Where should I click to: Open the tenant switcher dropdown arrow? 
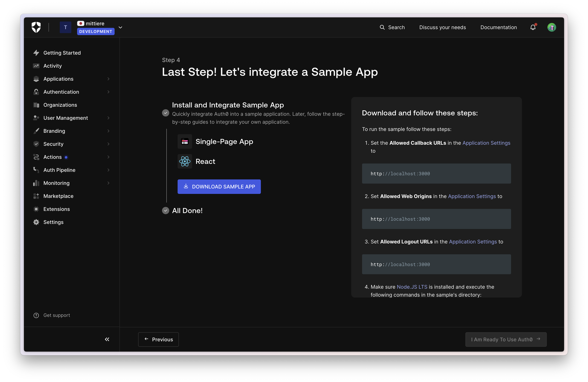120,27
